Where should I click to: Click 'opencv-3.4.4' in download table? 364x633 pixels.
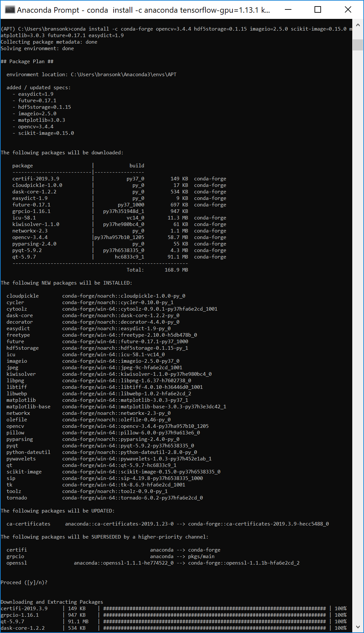30,237
